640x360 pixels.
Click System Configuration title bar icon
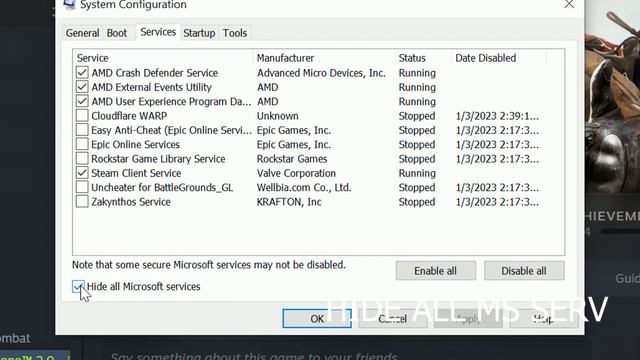69,4
